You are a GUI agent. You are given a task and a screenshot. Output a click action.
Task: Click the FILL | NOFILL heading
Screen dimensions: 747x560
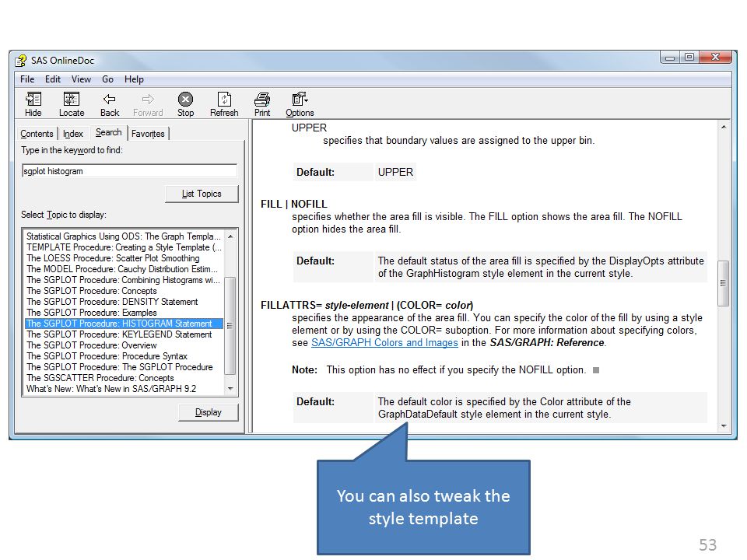(294, 205)
